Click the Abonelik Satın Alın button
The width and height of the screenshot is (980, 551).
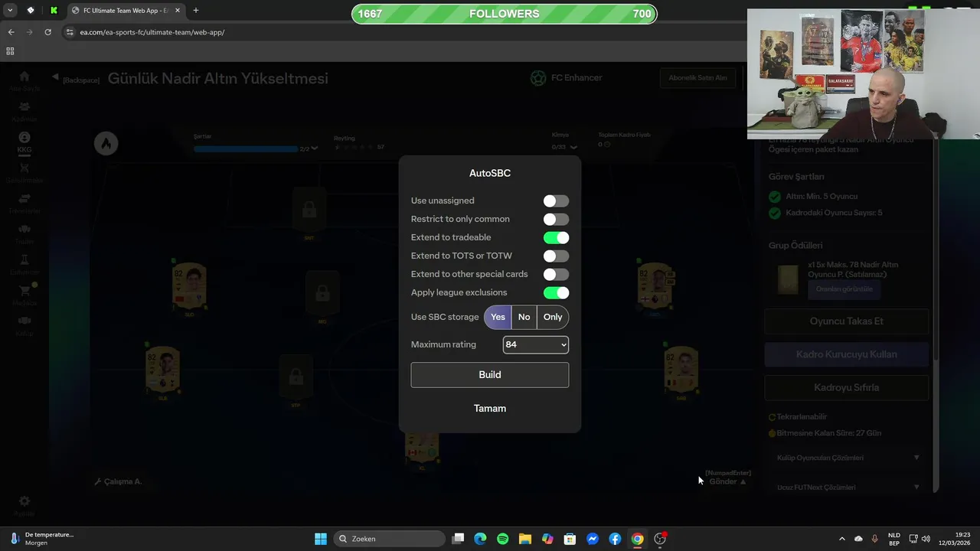[697, 78]
